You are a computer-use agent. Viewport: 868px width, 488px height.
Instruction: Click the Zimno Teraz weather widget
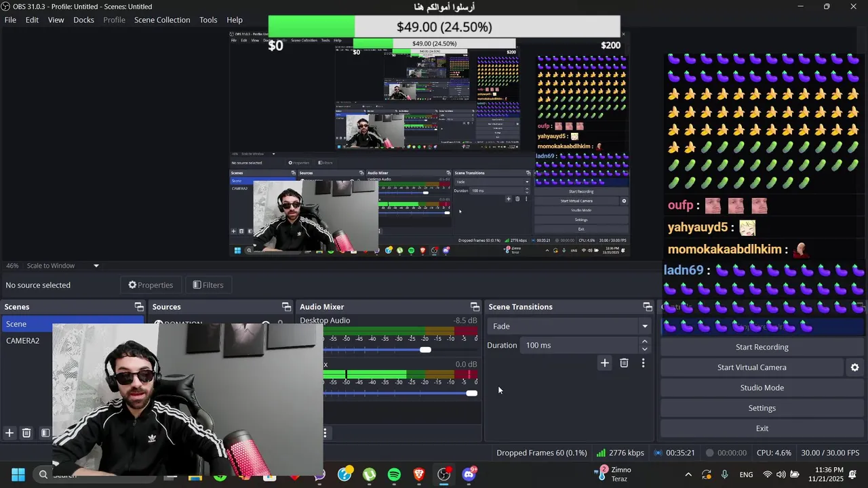614,474
